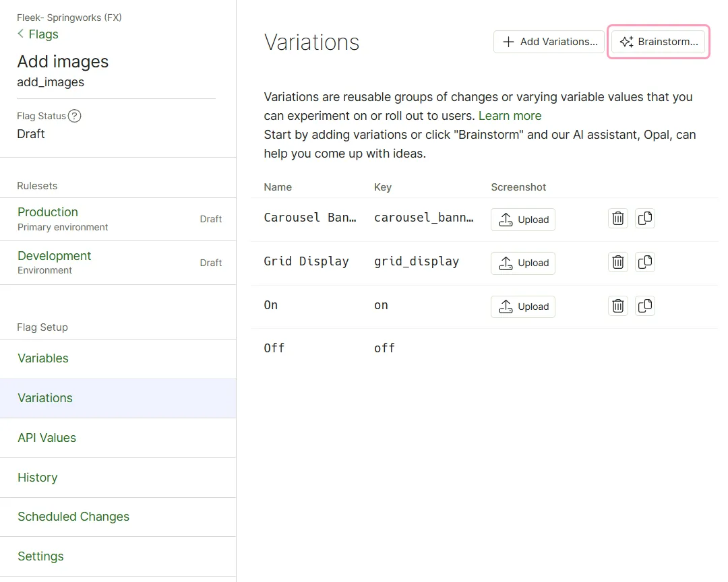Click the Name column header
Viewport: 728px width, 582px height.
[278, 187]
